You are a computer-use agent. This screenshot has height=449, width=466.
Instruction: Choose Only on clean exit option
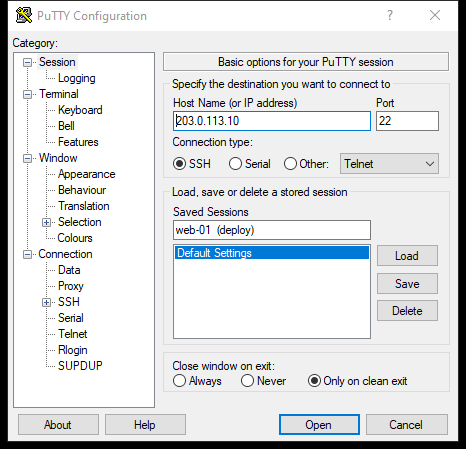(314, 381)
